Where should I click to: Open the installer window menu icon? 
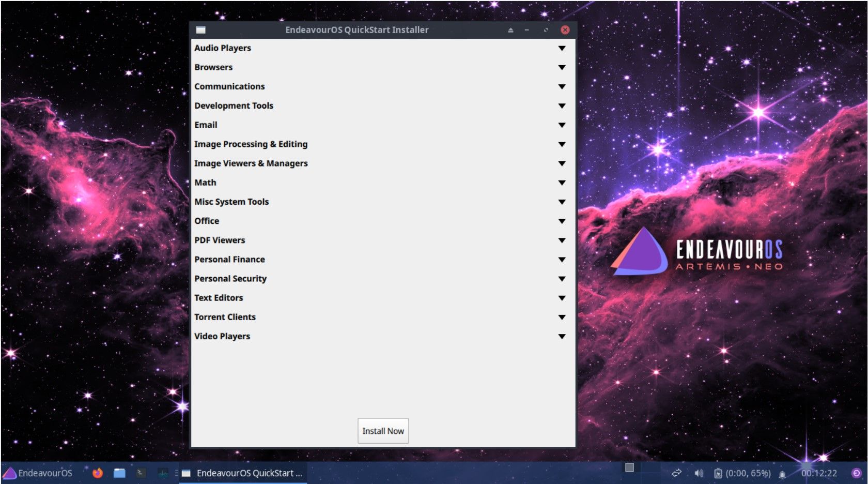[x=201, y=30]
